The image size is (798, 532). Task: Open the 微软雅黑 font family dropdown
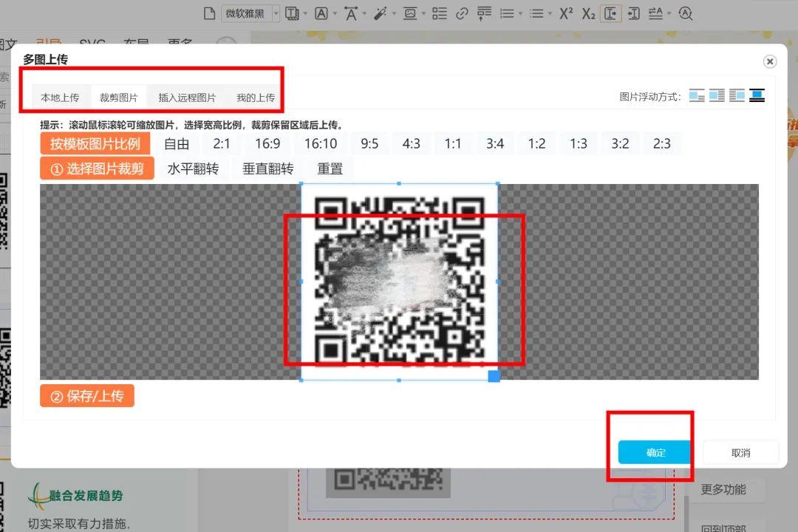tap(250, 13)
